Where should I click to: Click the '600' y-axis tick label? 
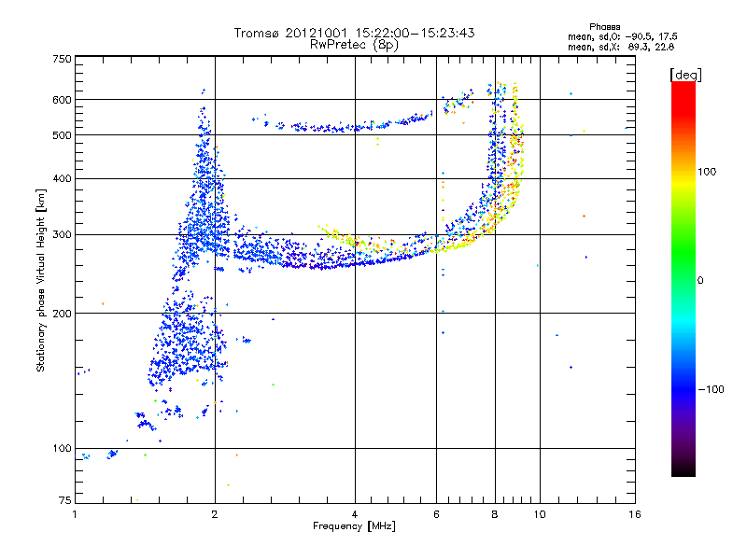pyautogui.click(x=62, y=100)
